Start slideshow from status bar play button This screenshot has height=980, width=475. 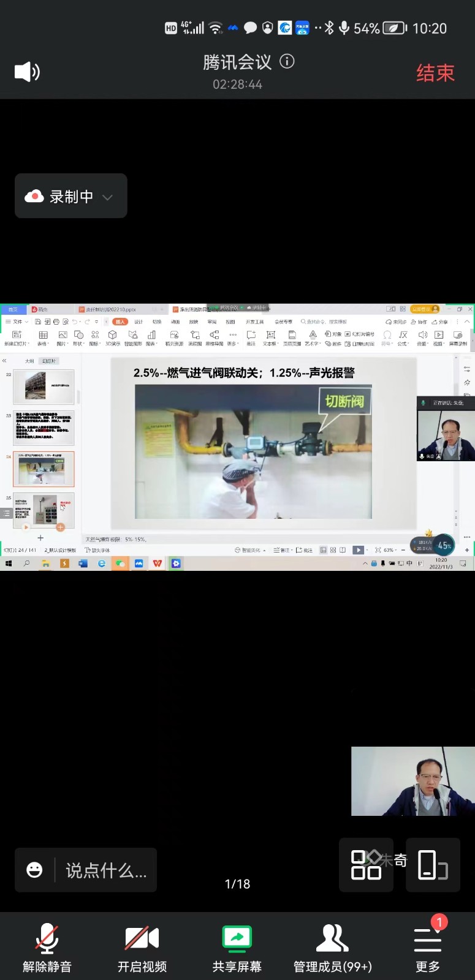coord(359,550)
